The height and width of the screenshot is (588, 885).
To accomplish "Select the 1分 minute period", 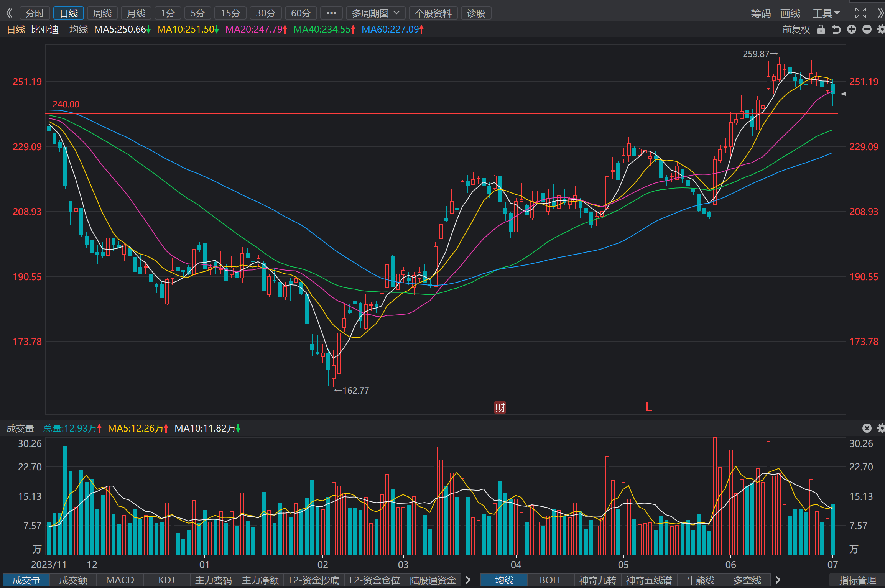I will coord(168,13).
